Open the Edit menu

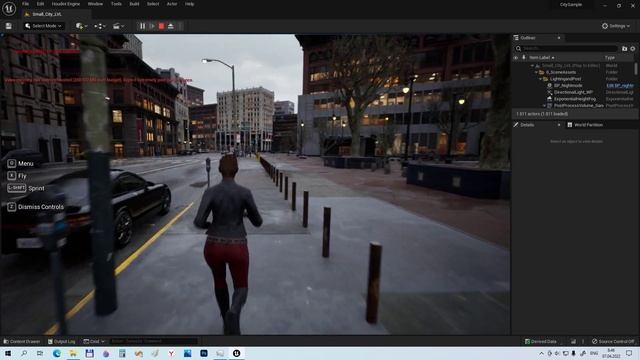(40, 4)
